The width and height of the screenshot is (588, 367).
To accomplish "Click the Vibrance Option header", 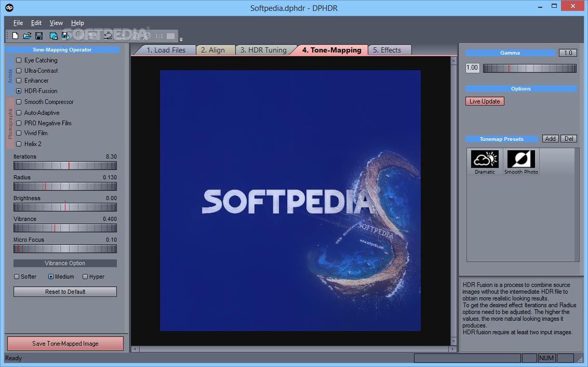I will tap(65, 264).
